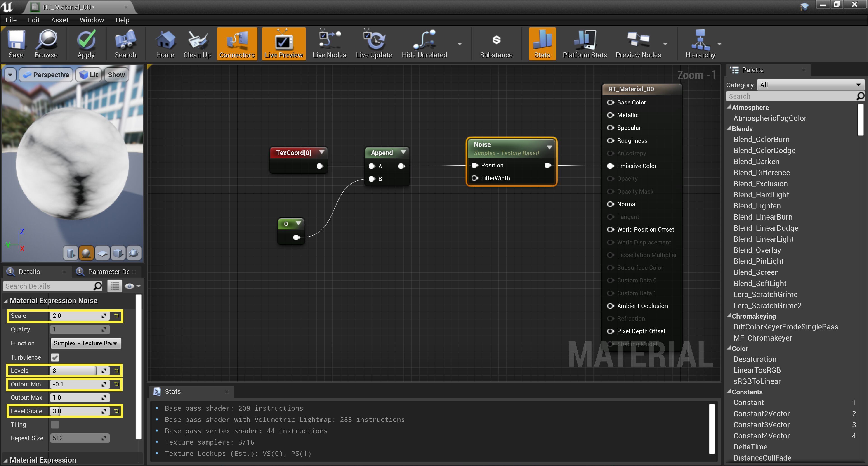Collapse the Blends category in Palette
Viewport: 868px width, 466px height.
point(729,129)
